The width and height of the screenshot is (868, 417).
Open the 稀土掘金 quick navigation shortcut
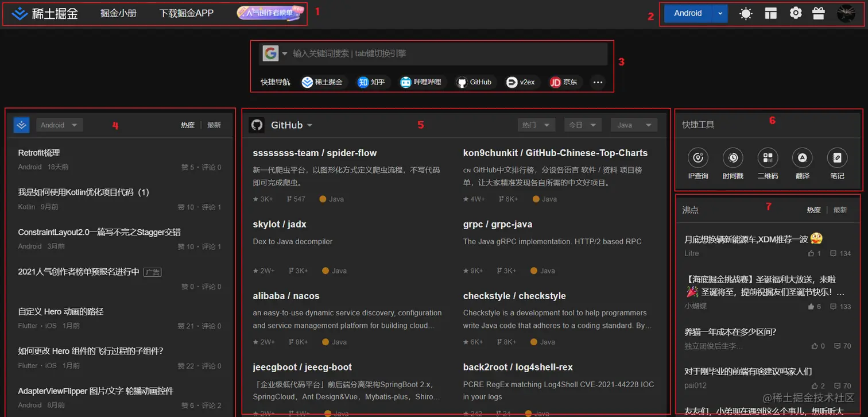[323, 82]
